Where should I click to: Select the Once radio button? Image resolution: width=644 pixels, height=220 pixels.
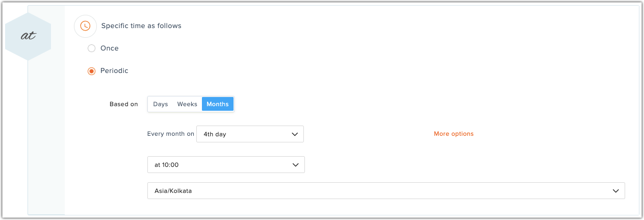(91, 48)
